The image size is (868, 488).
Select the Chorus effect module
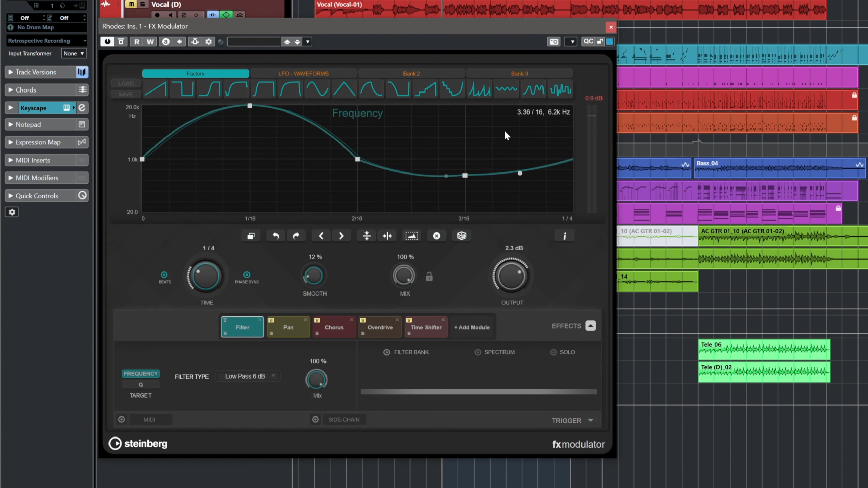point(334,327)
